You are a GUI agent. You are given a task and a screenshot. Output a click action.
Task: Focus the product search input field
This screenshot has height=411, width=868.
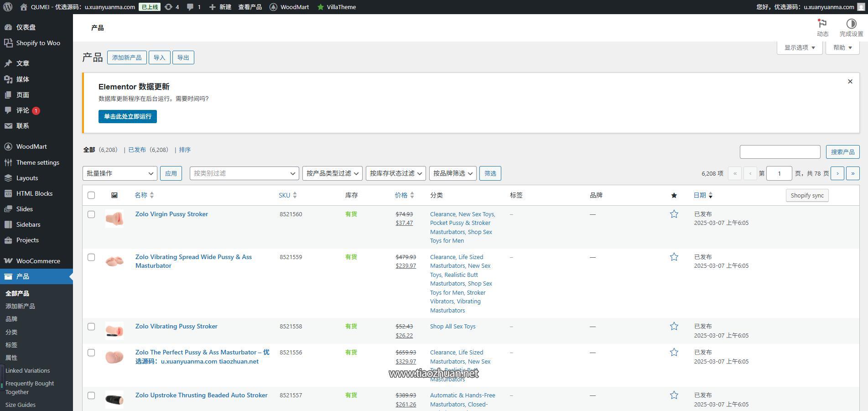pos(780,152)
